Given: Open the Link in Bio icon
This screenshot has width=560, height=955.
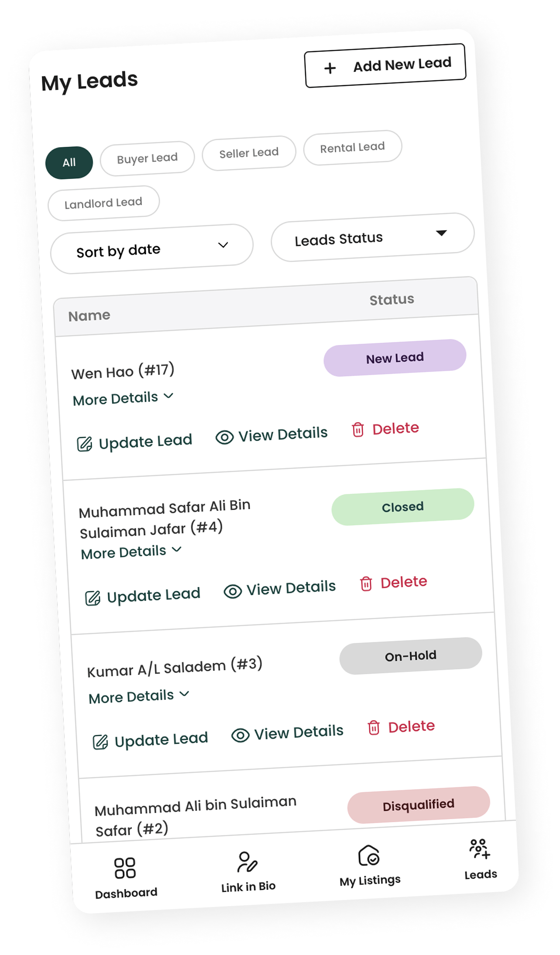Looking at the screenshot, I should (247, 862).
